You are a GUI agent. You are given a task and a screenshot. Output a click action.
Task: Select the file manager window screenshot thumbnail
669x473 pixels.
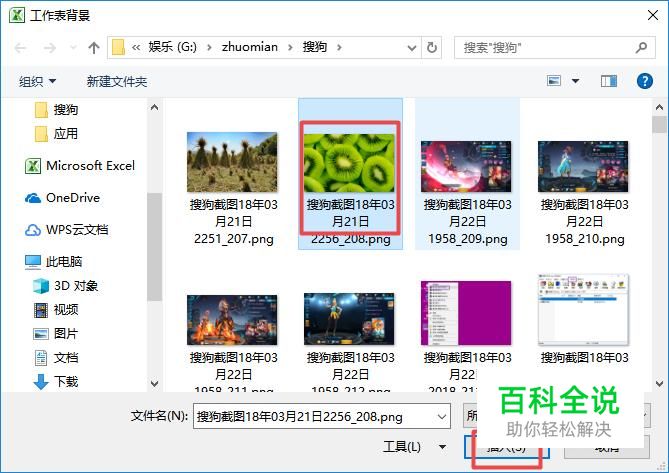583,310
